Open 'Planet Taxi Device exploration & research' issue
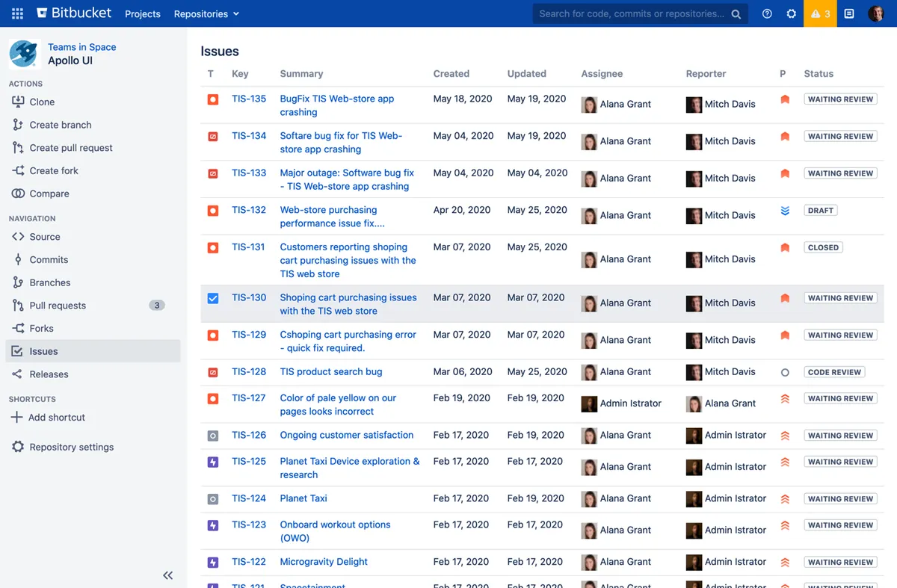Image resolution: width=897 pixels, height=588 pixels. pos(350,468)
